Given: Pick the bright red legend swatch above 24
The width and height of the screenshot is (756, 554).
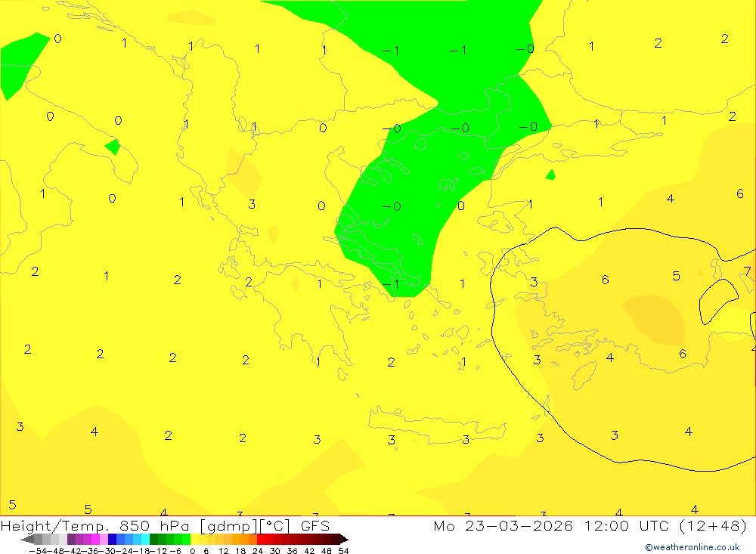Looking at the screenshot, I should (261, 540).
